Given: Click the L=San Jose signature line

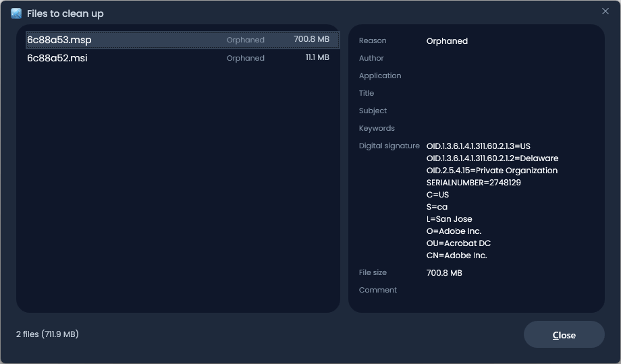Looking at the screenshot, I should tap(449, 219).
